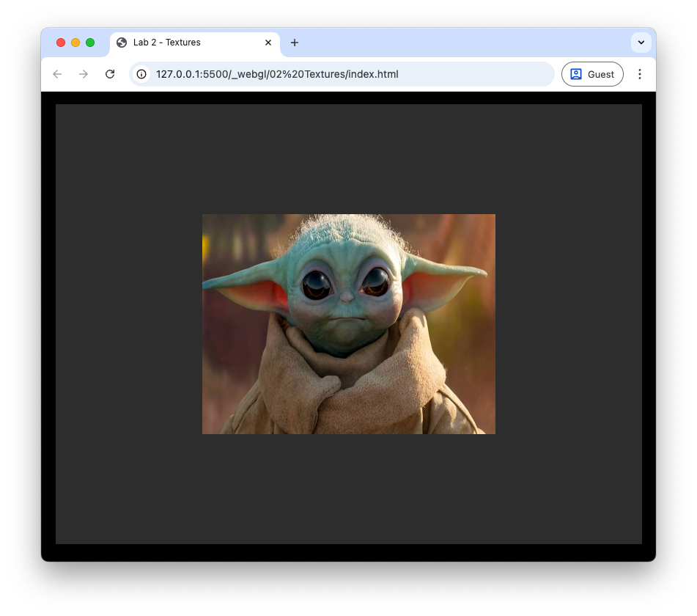Open the Chrome three-dot menu
Screen dimensions: 697x616
[x=640, y=74]
